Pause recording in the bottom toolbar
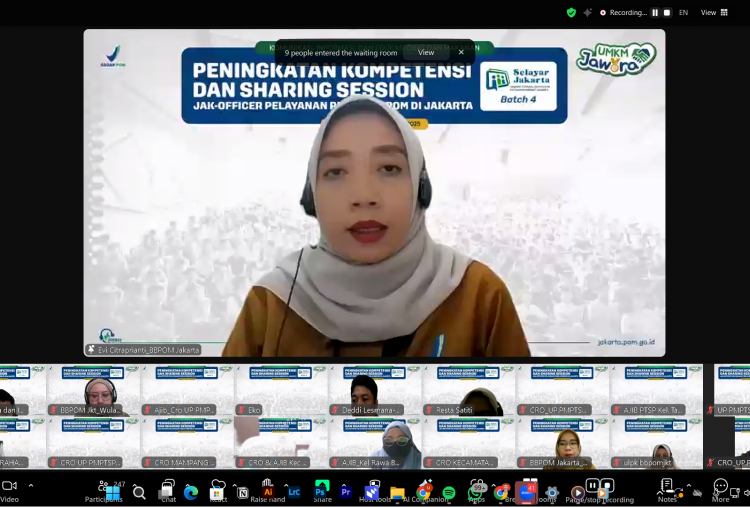This screenshot has width=750, height=507. coord(592,486)
